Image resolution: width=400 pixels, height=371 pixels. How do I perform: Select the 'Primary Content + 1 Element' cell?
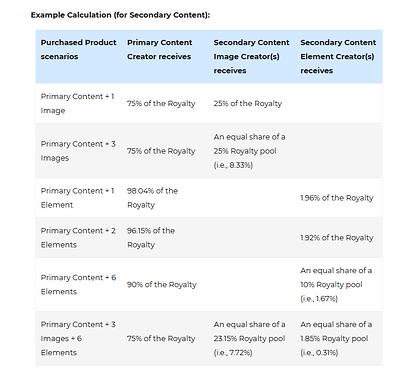point(77,198)
